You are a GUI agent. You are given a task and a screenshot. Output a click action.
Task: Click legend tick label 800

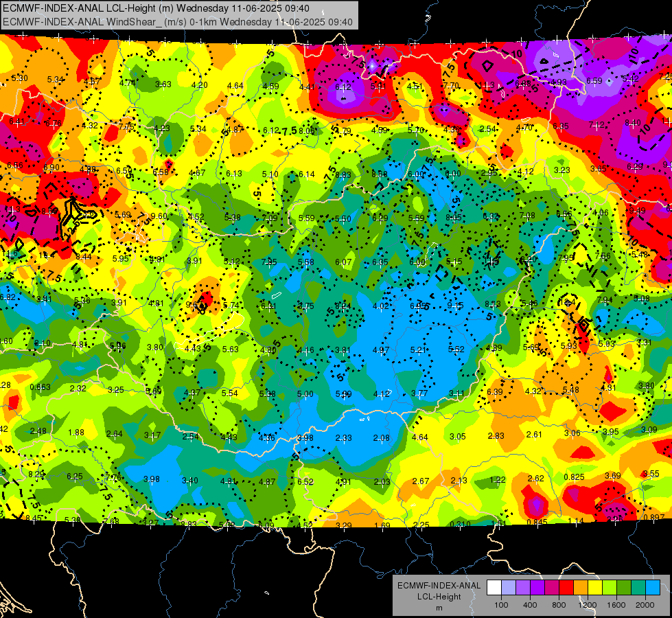[559, 605]
